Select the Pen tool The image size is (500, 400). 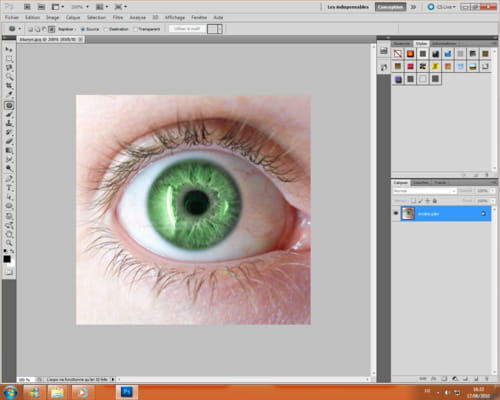pos(9,179)
